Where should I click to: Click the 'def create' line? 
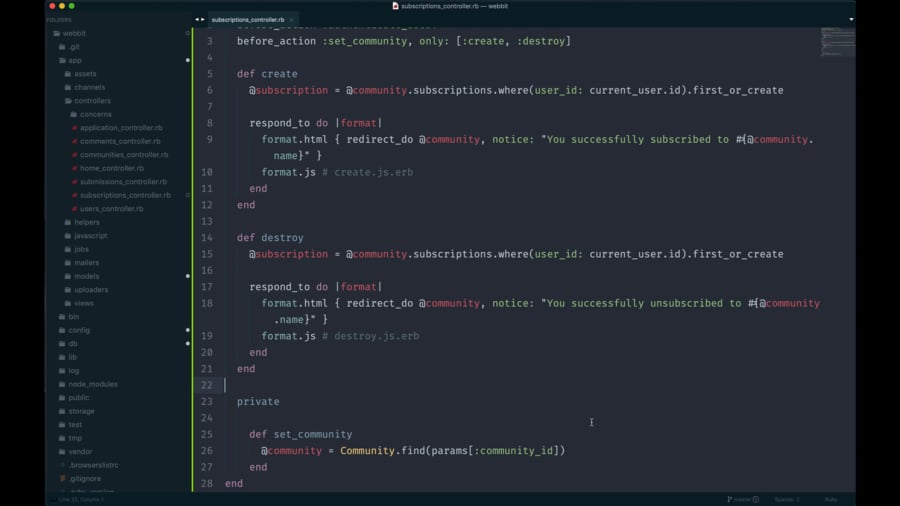[267, 74]
